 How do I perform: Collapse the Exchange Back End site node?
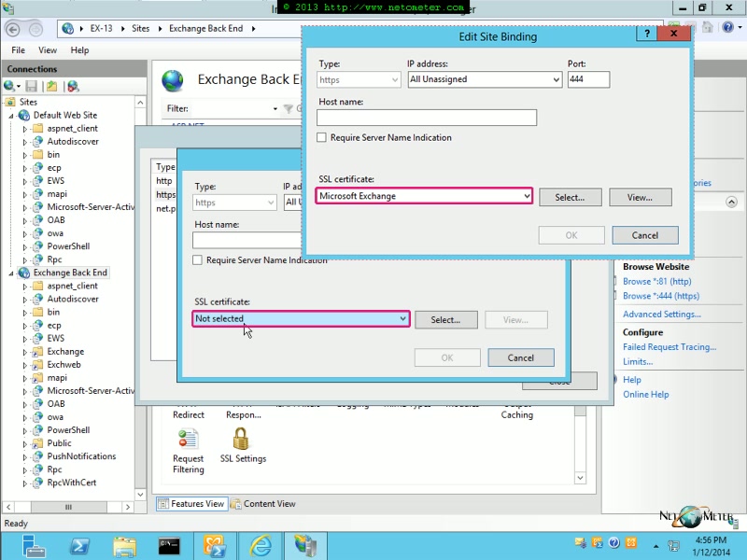(11, 273)
